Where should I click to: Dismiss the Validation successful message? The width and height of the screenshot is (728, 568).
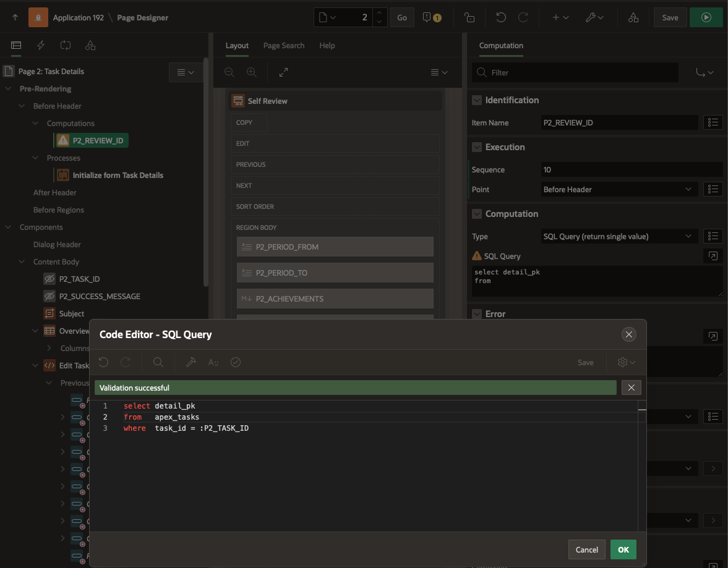click(631, 388)
